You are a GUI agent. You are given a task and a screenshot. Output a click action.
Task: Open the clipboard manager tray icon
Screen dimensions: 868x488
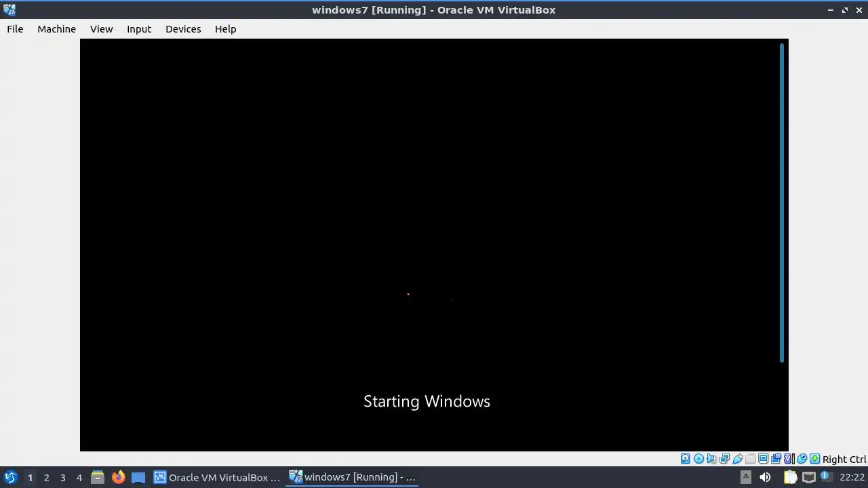(x=790, y=477)
